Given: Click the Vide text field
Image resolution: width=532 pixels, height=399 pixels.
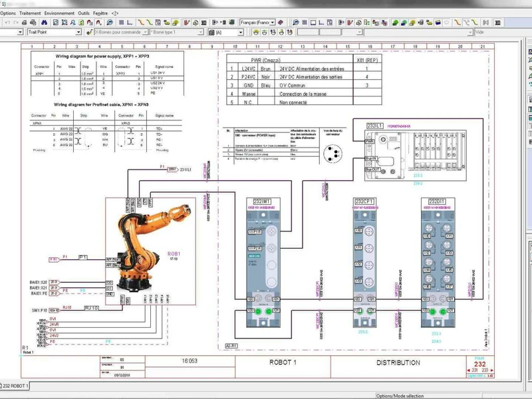Looking at the screenshot, I should tap(503, 32).
